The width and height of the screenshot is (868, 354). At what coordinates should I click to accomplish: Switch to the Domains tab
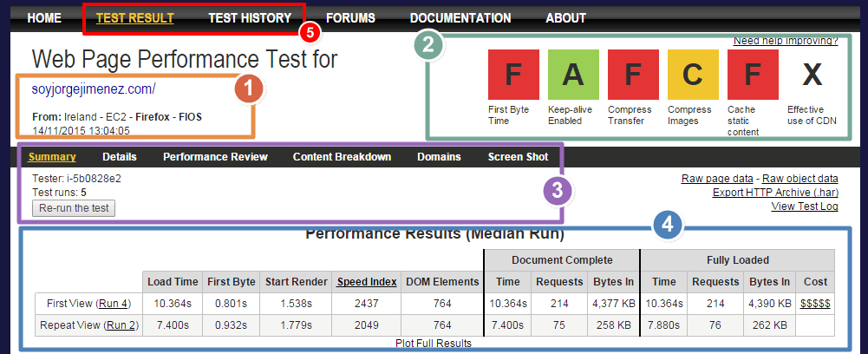(439, 157)
